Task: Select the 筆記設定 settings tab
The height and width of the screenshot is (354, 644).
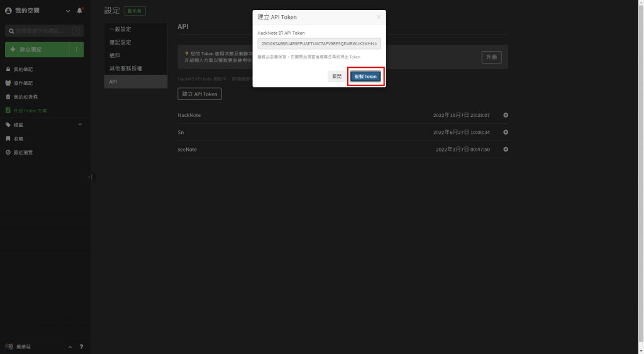Action: coord(136,42)
